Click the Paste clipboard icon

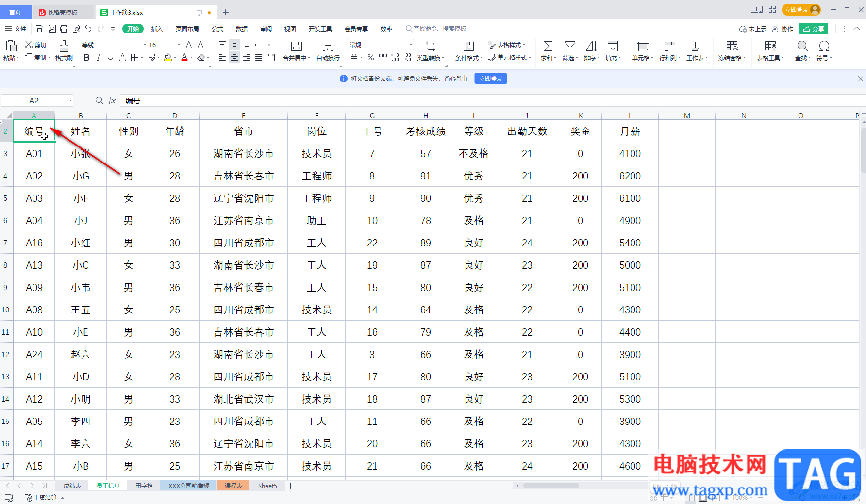[11, 46]
